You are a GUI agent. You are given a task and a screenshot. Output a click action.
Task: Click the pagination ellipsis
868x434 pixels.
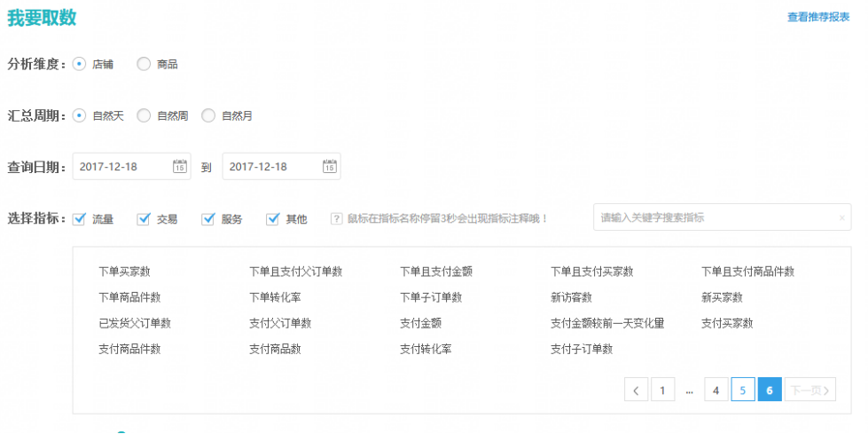689,391
